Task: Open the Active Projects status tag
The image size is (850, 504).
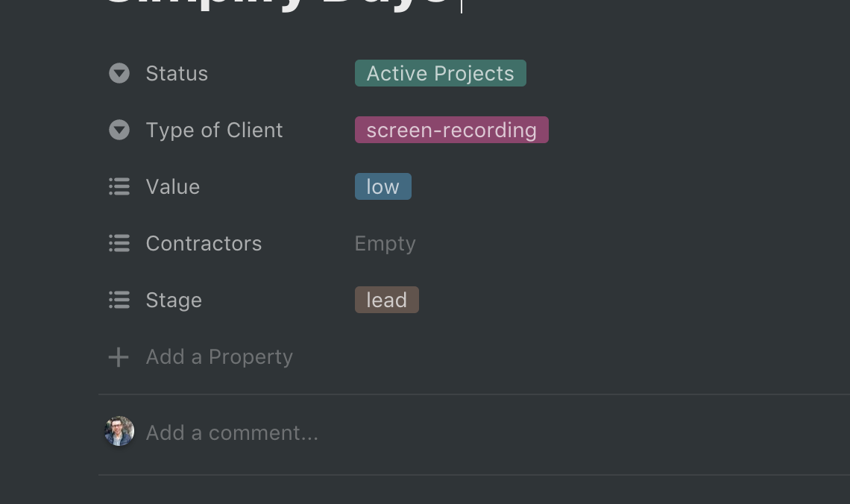Action: click(x=440, y=73)
